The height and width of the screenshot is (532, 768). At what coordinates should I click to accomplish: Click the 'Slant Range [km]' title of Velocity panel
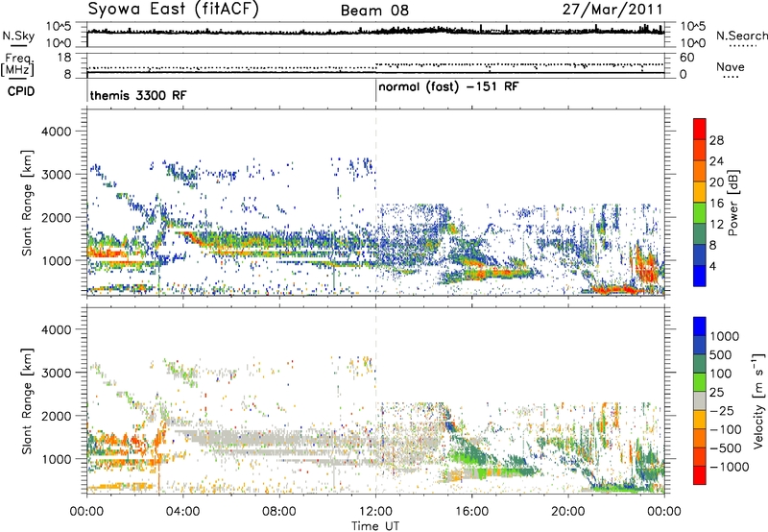[27, 401]
